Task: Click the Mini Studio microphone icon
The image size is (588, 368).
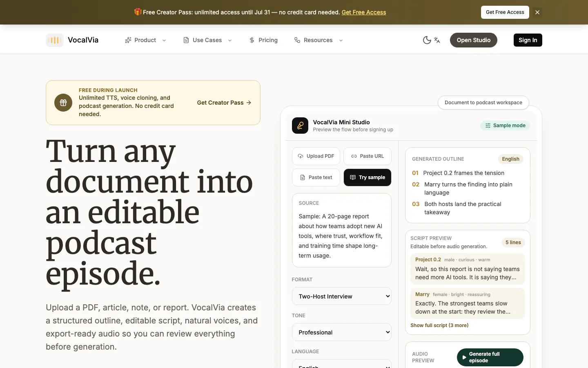Action: [x=300, y=126]
